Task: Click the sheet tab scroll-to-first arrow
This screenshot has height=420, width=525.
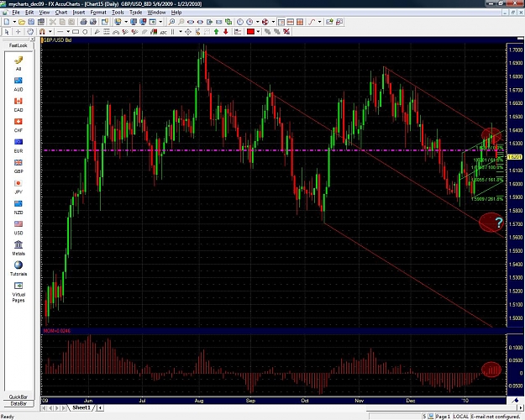Action: [x=44, y=408]
